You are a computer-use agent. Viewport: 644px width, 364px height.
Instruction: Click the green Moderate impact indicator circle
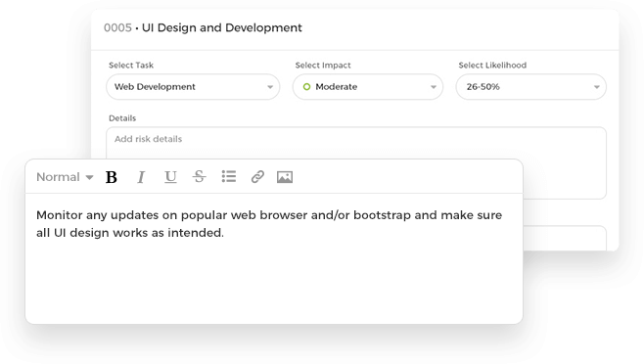point(306,87)
